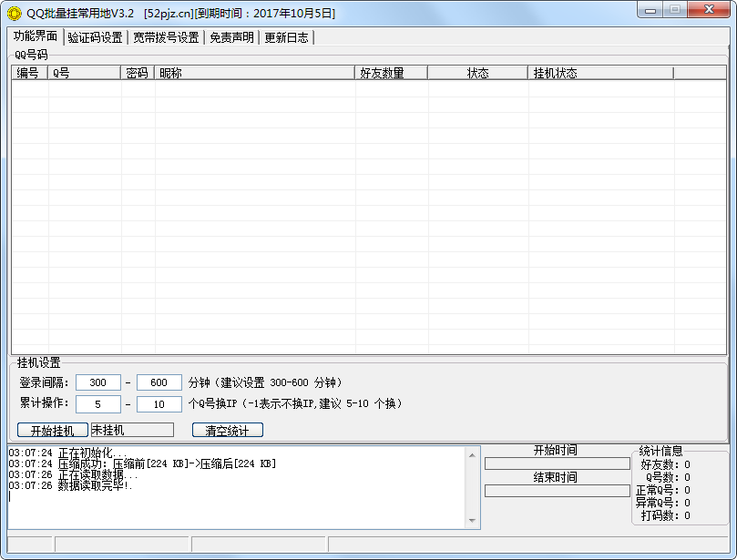
Task: Click the 累计操作 minimum field showing 5
Action: (x=98, y=403)
